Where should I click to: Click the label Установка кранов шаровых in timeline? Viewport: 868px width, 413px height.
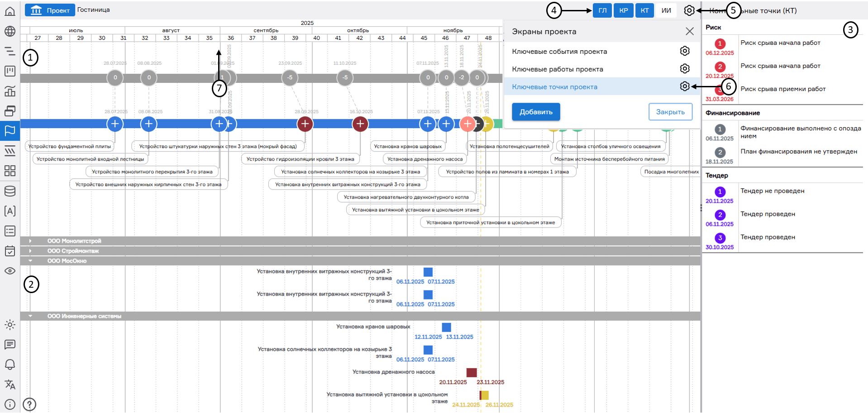click(x=408, y=146)
